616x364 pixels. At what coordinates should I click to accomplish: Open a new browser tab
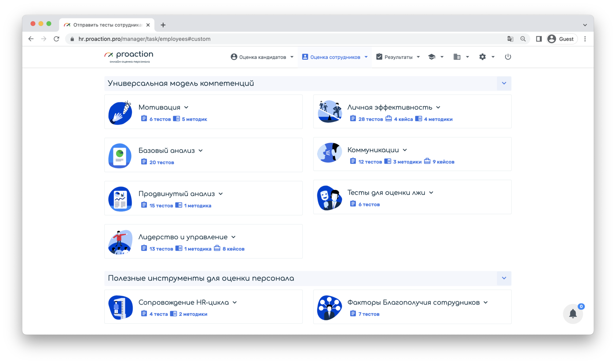point(163,25)
